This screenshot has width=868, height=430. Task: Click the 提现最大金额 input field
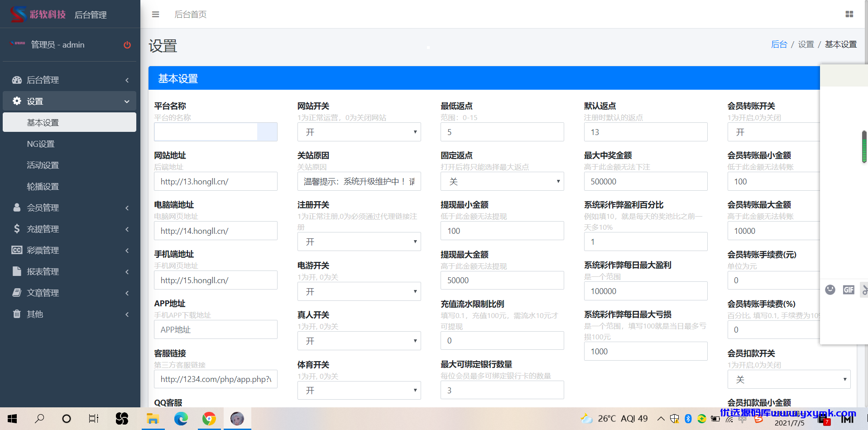tap(502, 280)
